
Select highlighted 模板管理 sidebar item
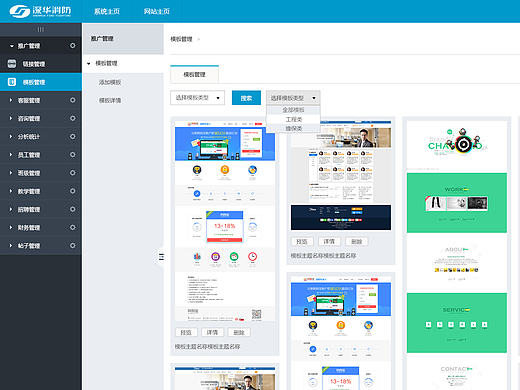coord(41,82)
